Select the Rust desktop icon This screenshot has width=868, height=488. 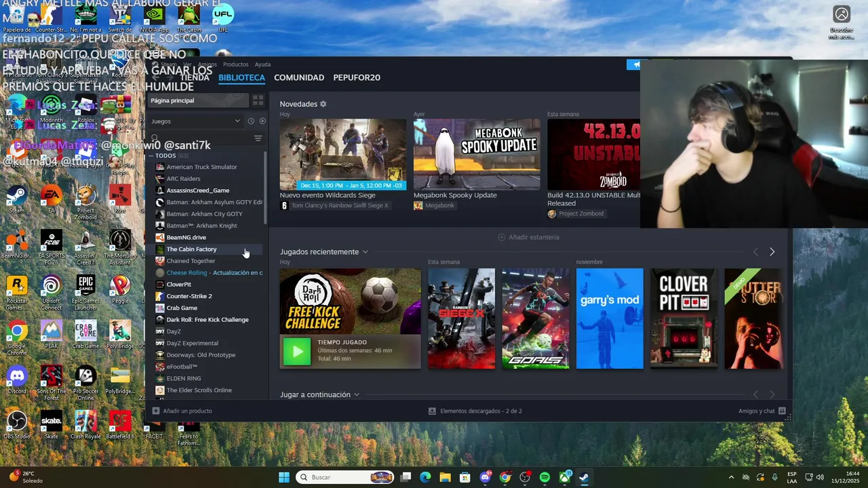[x=120, y=199]
